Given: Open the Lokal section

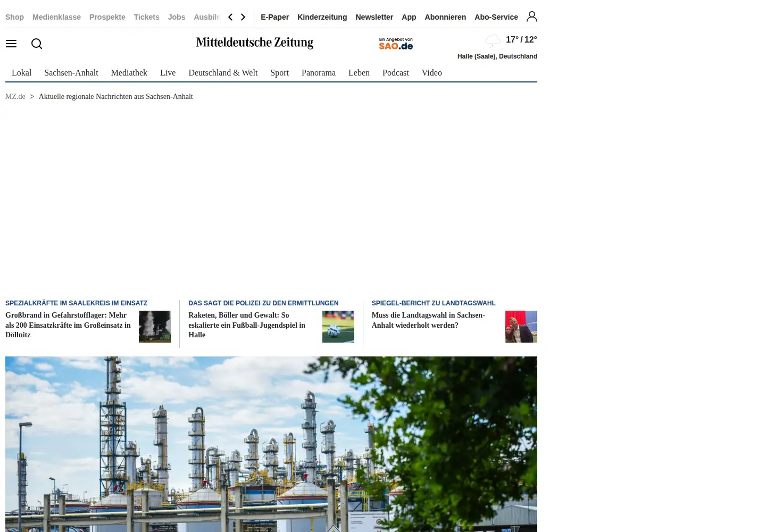Looking at the screenshot, I should [21, 73].
